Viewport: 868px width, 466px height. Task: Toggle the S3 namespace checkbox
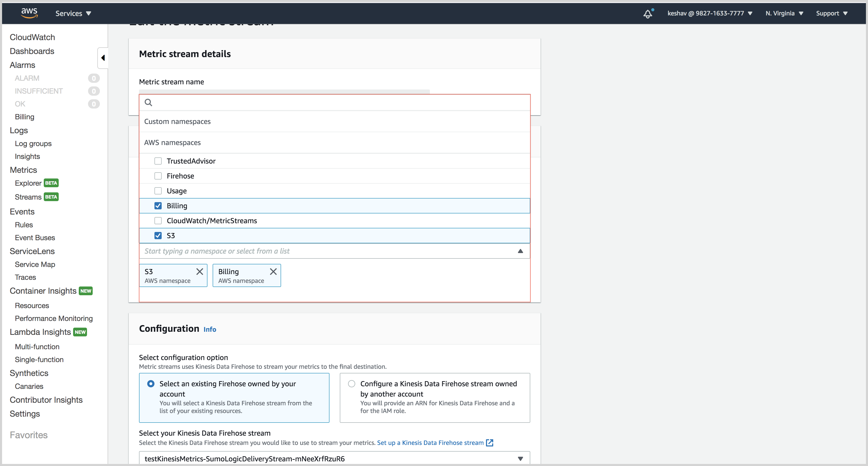click(159, 235)
